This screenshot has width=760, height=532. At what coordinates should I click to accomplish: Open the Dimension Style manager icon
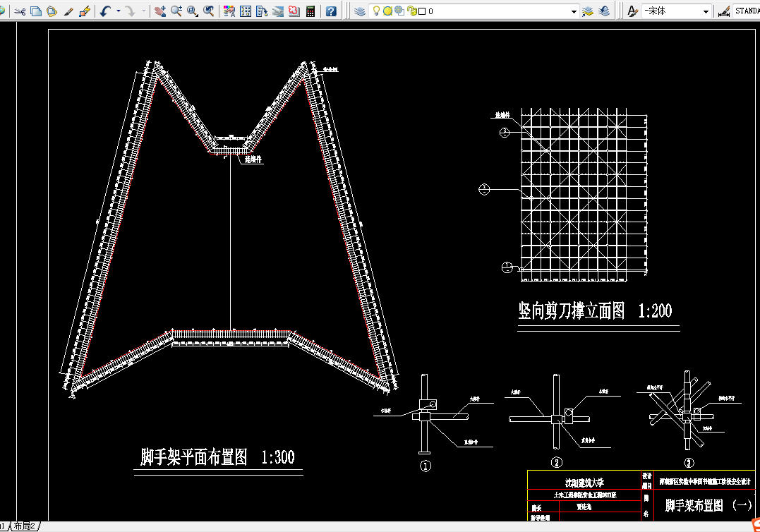[723, 11]
